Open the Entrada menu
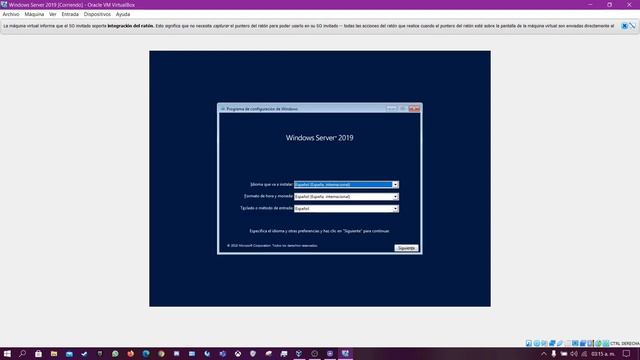Image resolution: width=640 pixels, height=360 pixels. 70,14
